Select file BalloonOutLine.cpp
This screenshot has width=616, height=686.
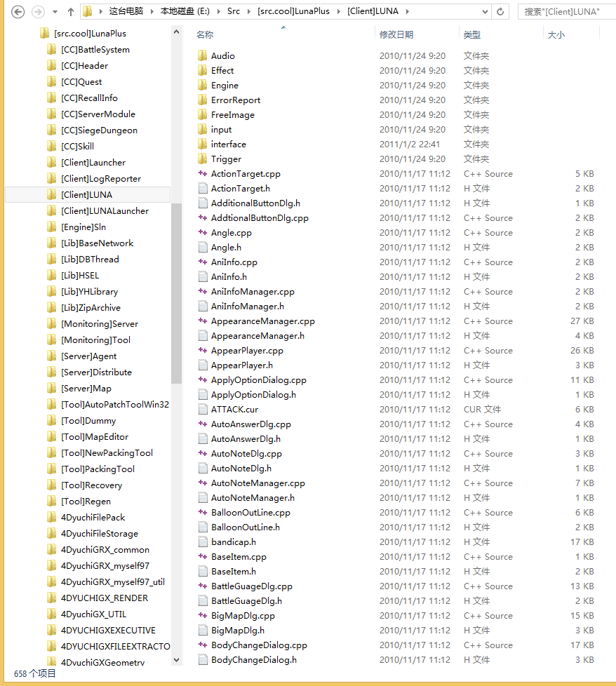pyautogui.click(x=250, y=512)
